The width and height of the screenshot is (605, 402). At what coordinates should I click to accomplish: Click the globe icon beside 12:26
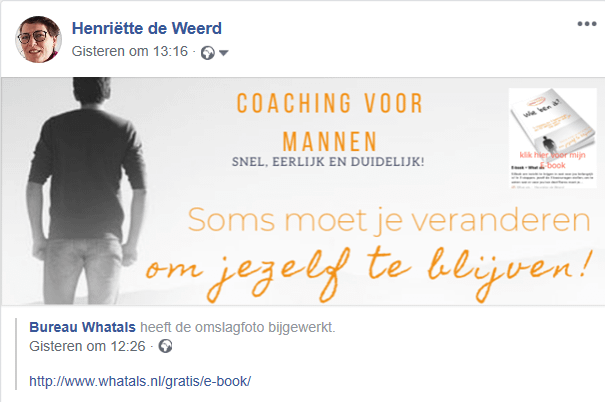[x=166, y=346]
